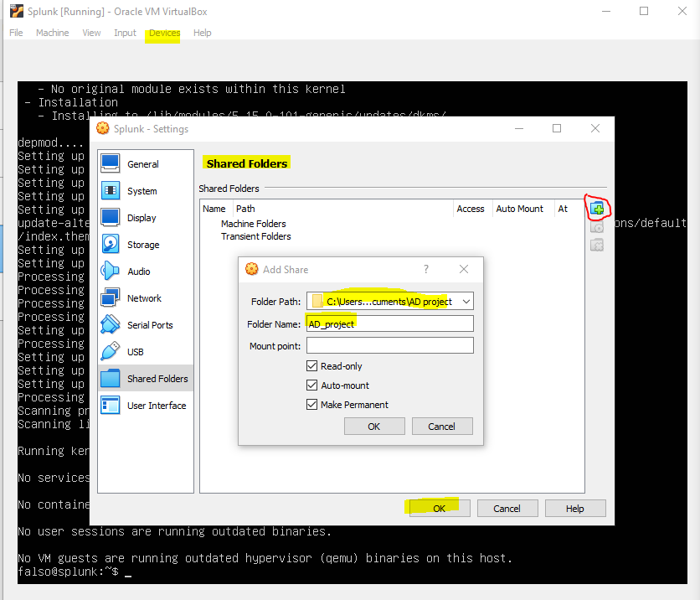Minimize the Splunk Settings window
Viewport: 700px width, 600px height.
[x=519, y=129]
